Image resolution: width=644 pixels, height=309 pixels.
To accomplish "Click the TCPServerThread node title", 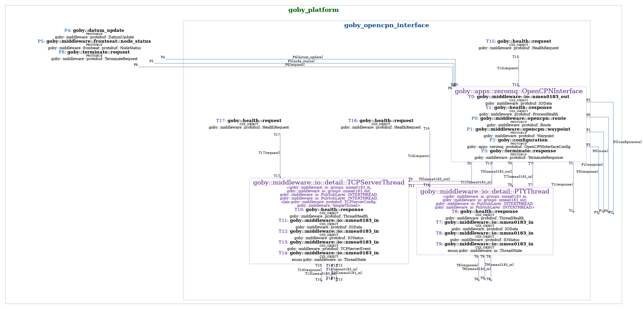I will point(329,182).
